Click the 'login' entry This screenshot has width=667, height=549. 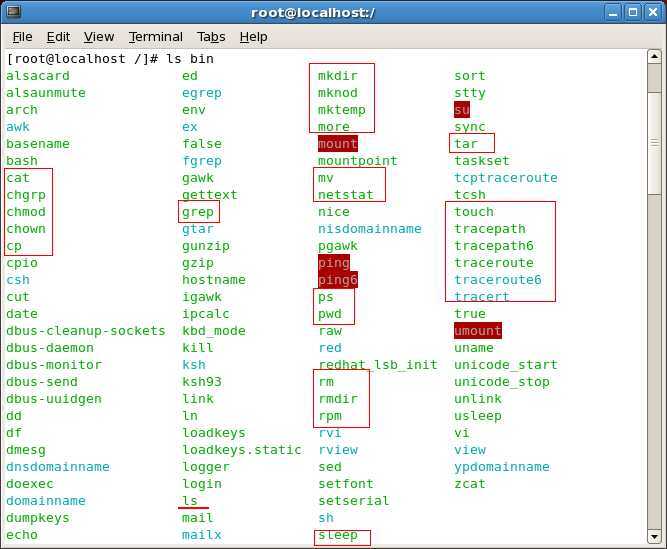click(x=202, y=484)
